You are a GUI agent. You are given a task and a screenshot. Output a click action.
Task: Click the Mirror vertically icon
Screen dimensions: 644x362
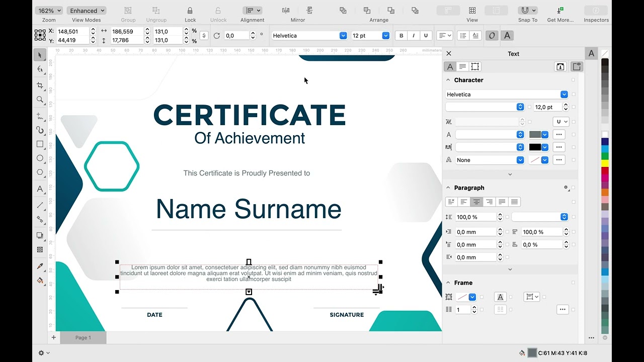tap(310, 11)
